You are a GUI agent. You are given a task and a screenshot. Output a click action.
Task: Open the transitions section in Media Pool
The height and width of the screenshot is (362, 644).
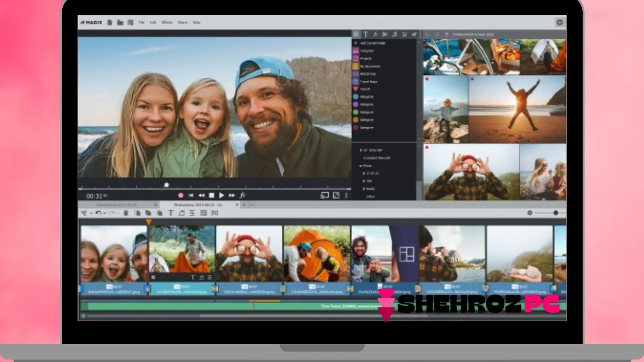tap(385, 34)
